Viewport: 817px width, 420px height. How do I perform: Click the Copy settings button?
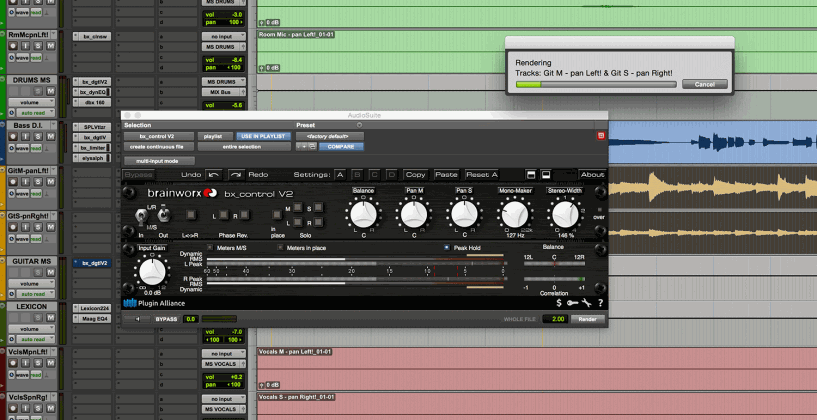[x=416, y=175]
